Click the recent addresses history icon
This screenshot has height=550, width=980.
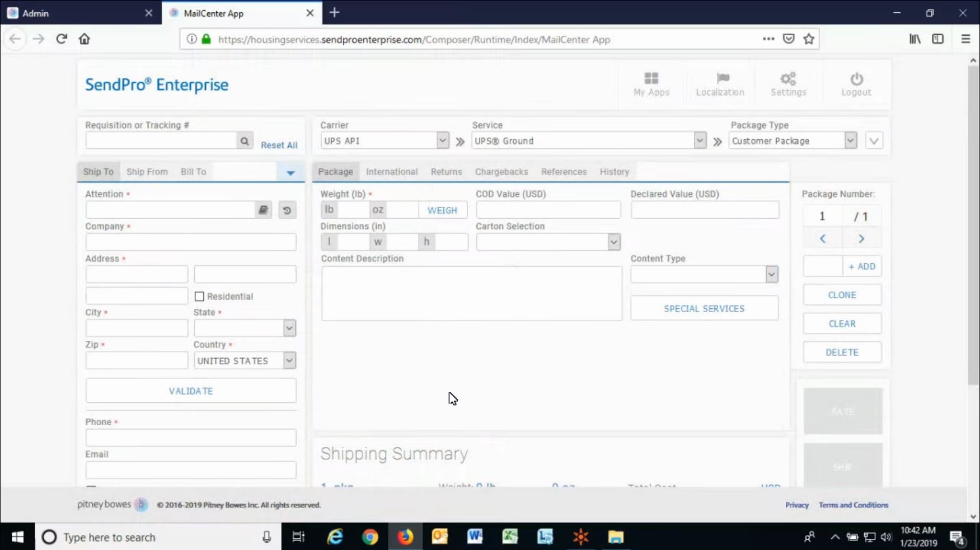287,210
